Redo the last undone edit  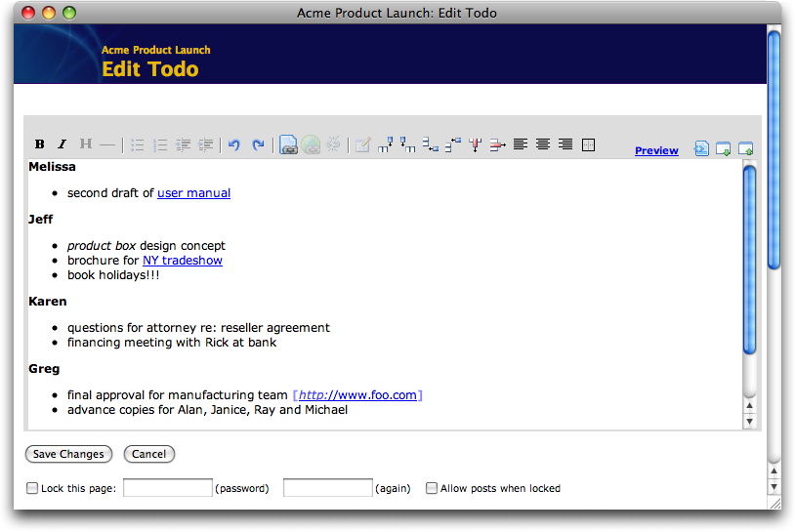pyautogui.click(x=258, y=144)
